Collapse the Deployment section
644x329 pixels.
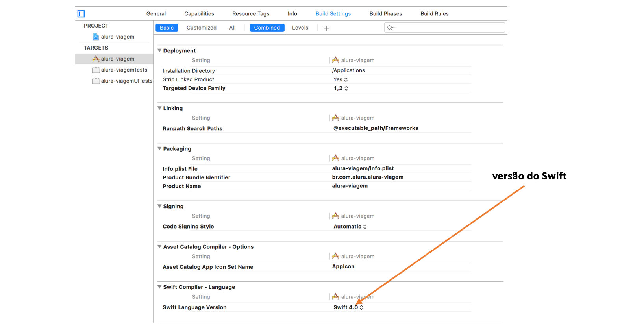[x=159, y=50]
